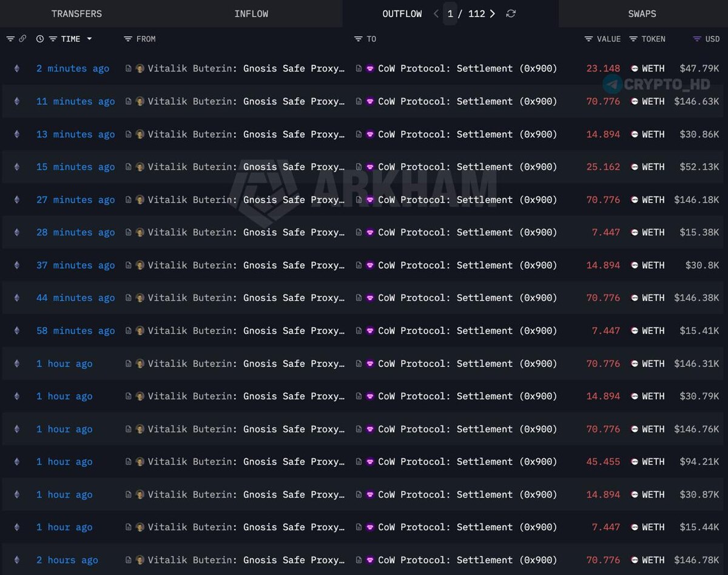Click the USD amount $30.87K
728x575 pixels.
[x=699, y=494]
